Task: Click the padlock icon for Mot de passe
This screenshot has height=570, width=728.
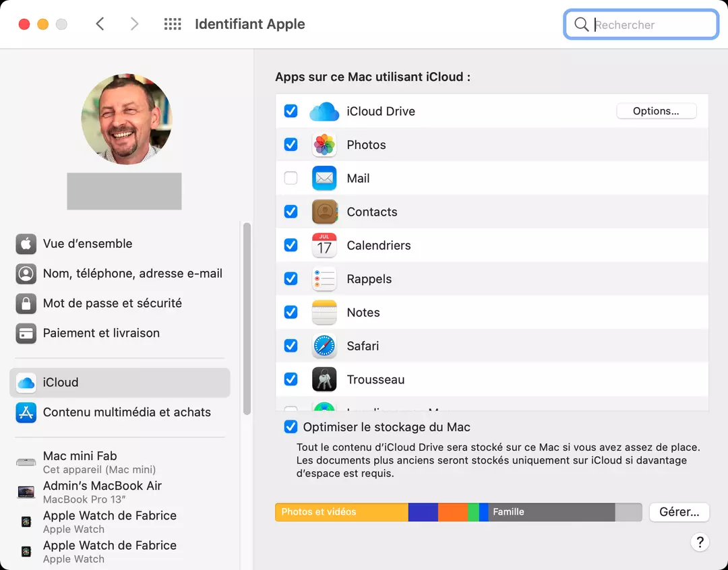Action: point(26,303)
